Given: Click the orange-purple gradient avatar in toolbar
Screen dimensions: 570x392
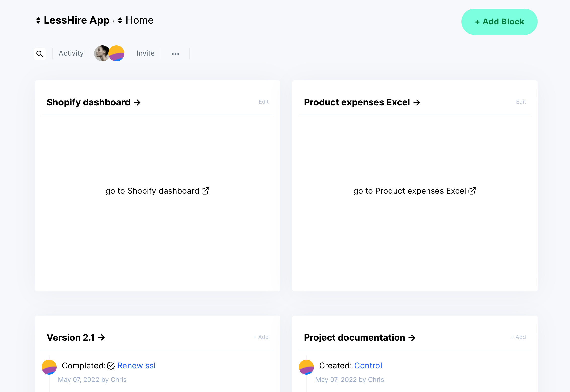Looking at the screenshot, I should click(x=117, y=53).
